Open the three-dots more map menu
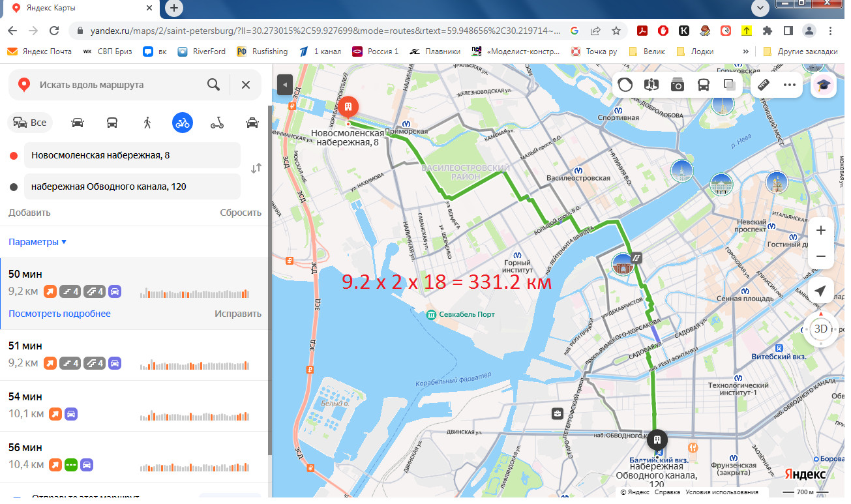 pyautogui.click(x=790, y=85)
